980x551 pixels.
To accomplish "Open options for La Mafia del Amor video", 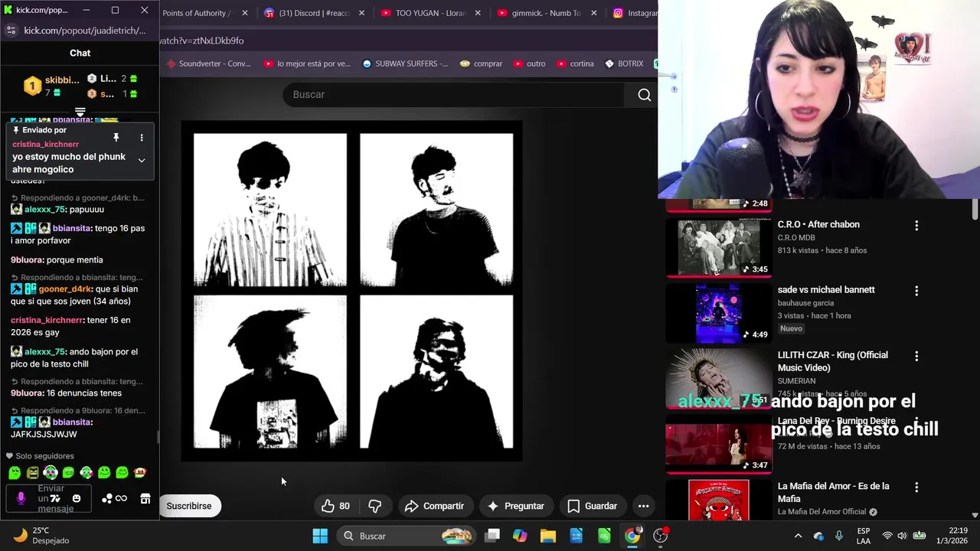I will pyautogui.click(x=916, y=487).
